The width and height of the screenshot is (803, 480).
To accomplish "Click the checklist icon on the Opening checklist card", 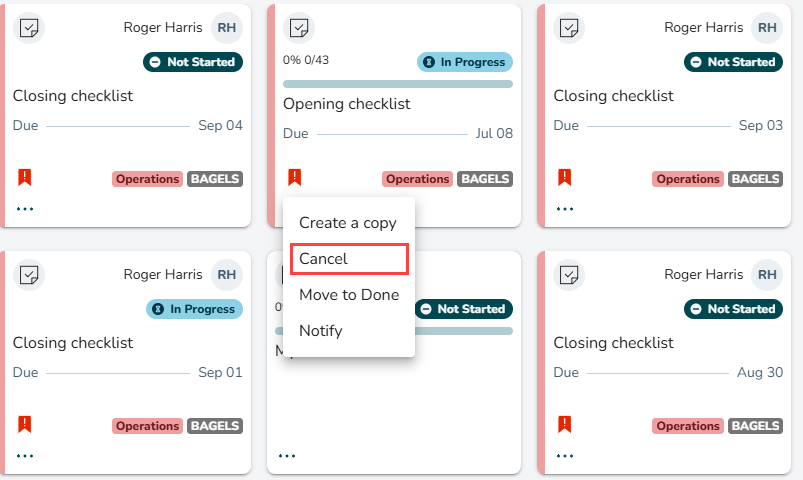I will pos(299,28).
